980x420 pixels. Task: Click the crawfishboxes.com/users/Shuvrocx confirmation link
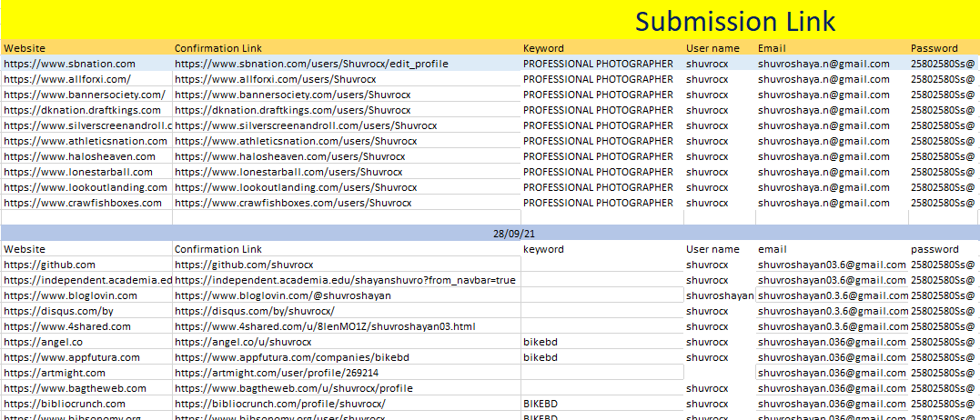(x=293, y=203)
